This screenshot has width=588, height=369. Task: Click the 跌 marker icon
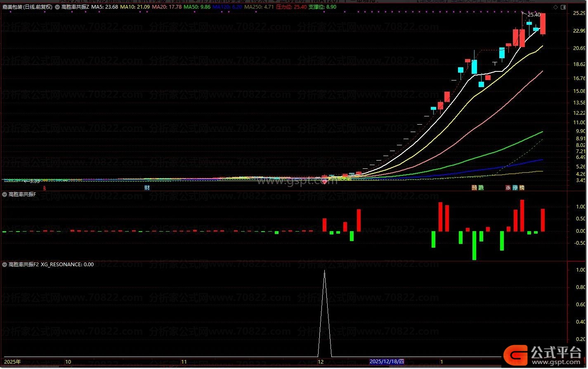click(x=481, y=188)
